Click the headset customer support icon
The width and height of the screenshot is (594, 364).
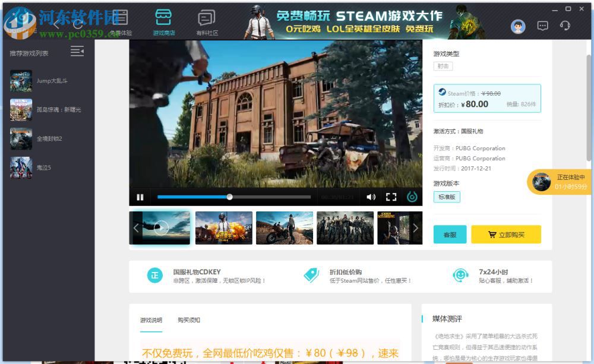click(564, 26)
